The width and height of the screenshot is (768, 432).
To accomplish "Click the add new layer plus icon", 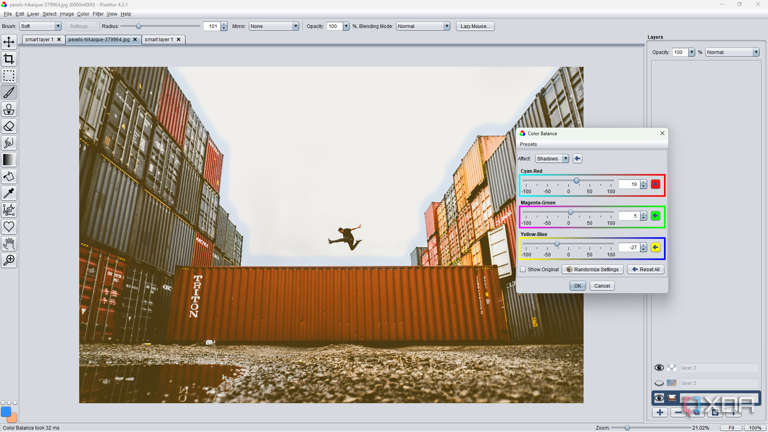I will (660, 412).
